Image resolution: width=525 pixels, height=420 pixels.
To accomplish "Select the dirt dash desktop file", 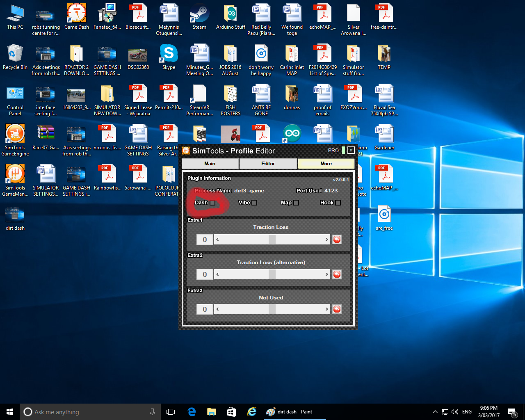I will (15, 218).
